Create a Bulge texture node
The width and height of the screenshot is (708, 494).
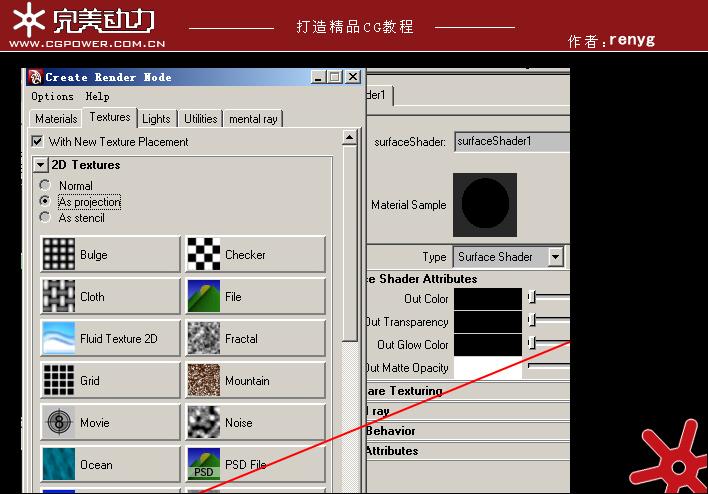[x=110, y=254]
